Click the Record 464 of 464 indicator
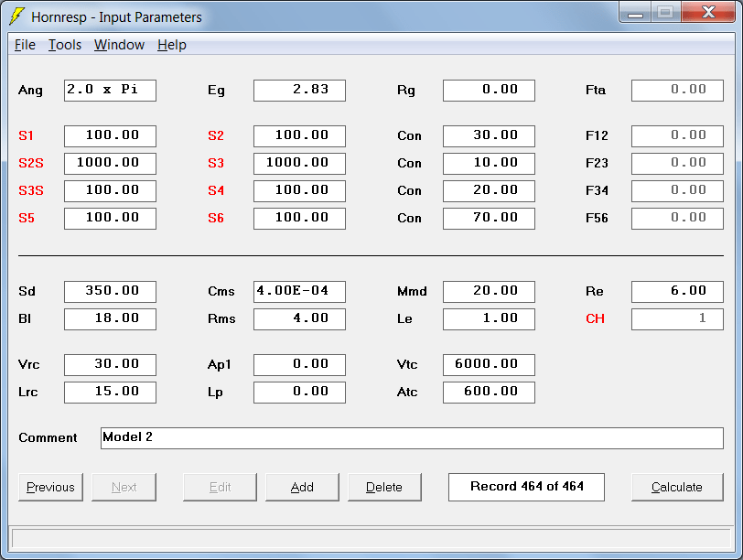743x560 pixels. [x=526, y=487]
